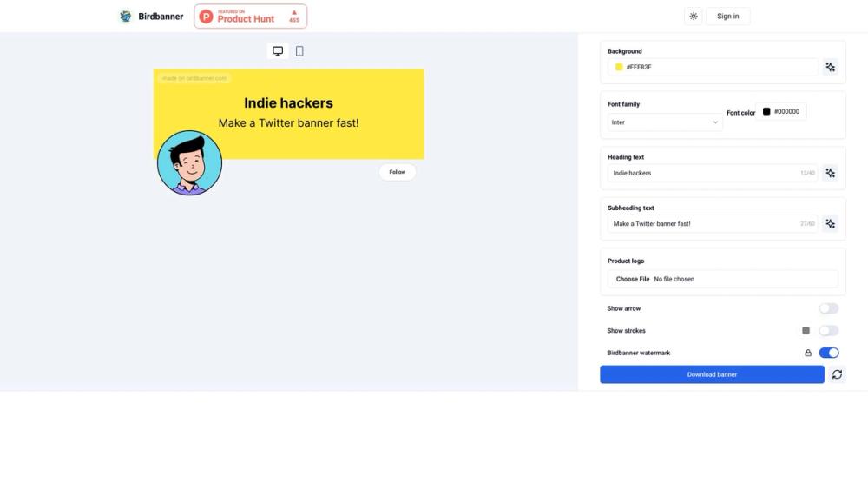Click the Download banner button
Screen dimensions: 868x489
[x=712, y=374]
